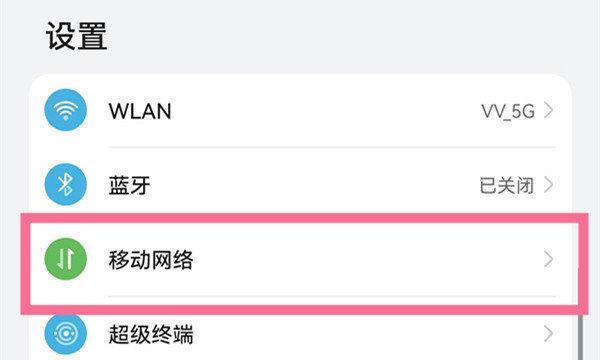Select the WLAN text label
The height and width of the screenshot is (360, 600).
(x=140, y=111)
